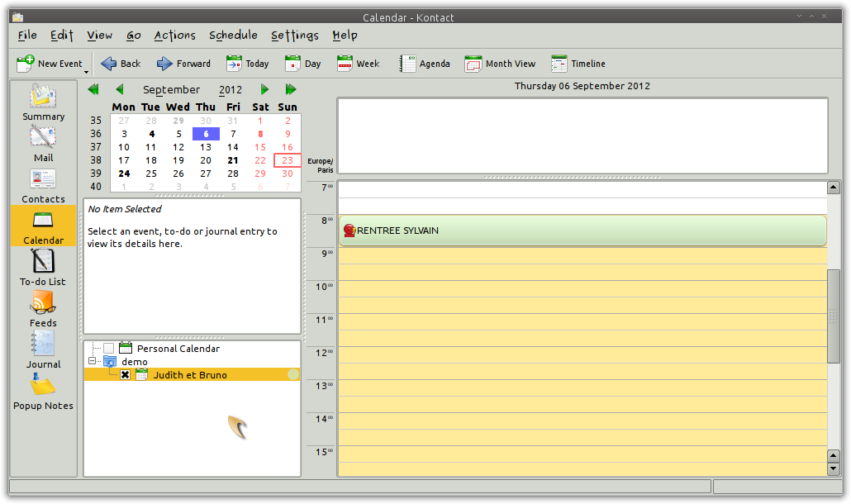The width and height of the screenshot is (851, 504).
Task: Go back using the Back arrow
Action: [121, 64]
